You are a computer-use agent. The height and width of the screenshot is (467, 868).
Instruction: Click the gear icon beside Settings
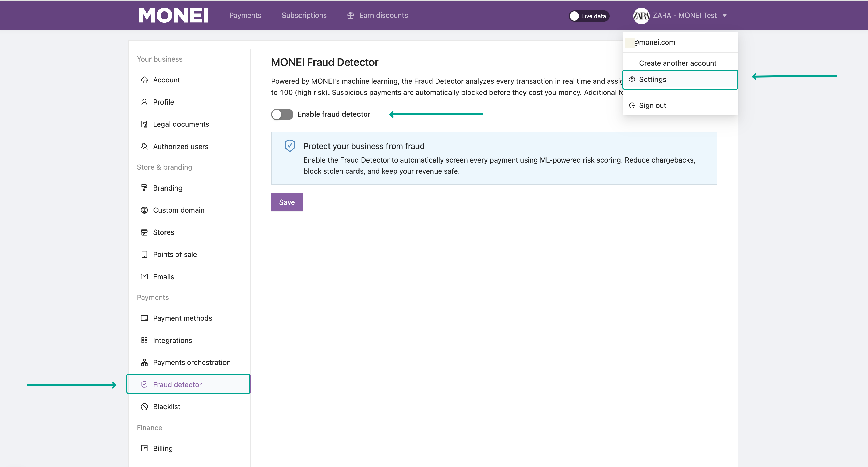pos(632,80)
